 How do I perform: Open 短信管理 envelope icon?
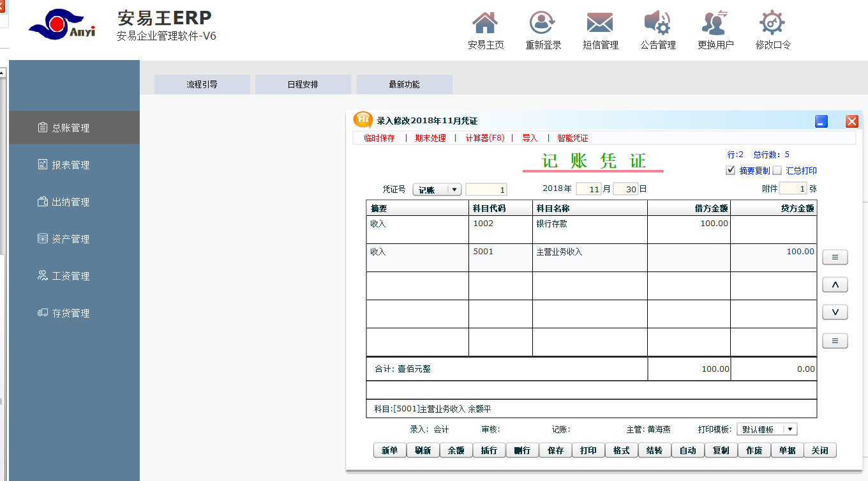(x=600, y=23)
